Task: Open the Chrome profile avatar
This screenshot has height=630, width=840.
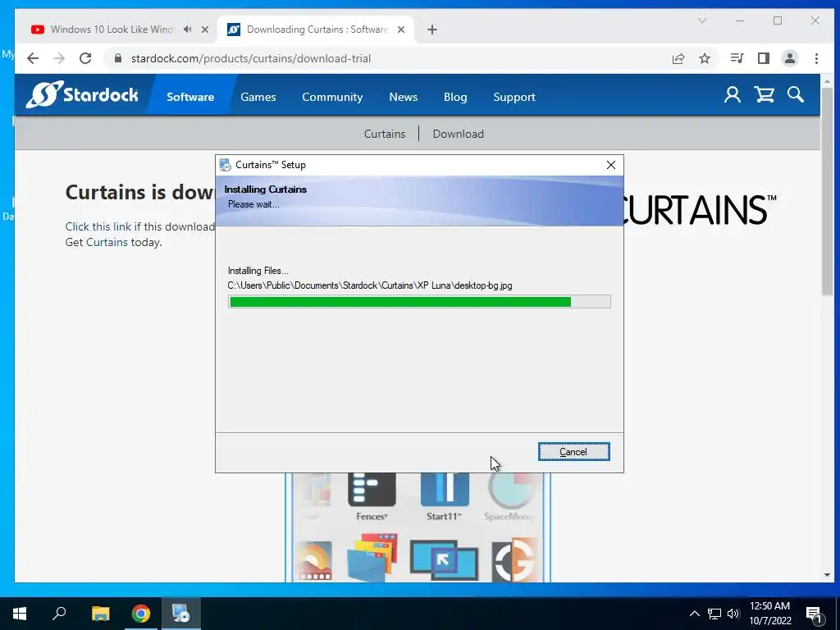Action: click(x=790, y=58)
